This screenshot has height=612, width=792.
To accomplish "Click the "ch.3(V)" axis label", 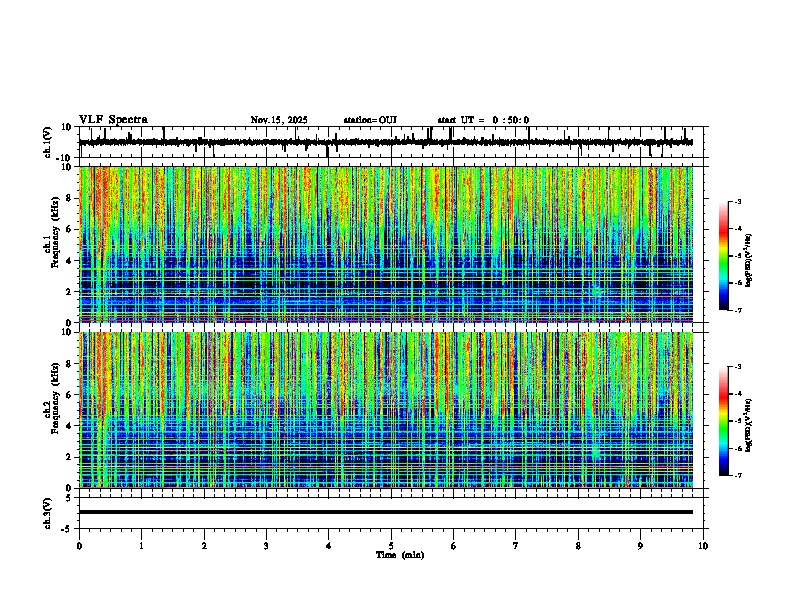I will 48,513.
